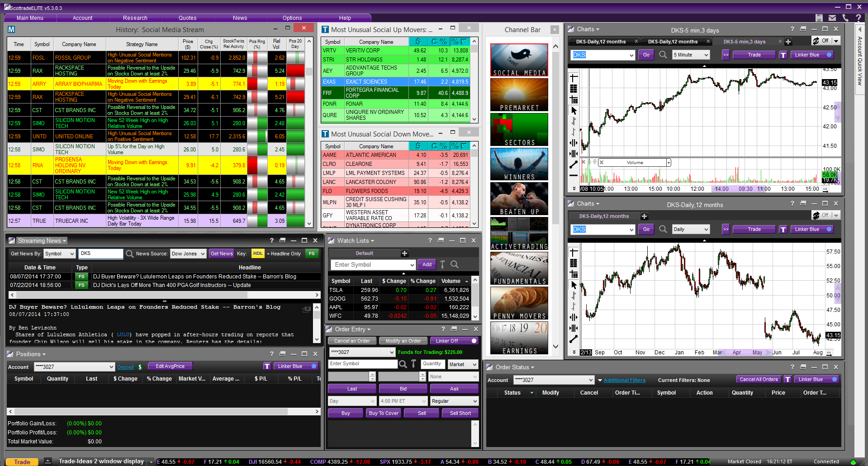This screenshot has height=466, width=868.
Task: Toggle FS full story filter button
Action: tap(312, 254)
